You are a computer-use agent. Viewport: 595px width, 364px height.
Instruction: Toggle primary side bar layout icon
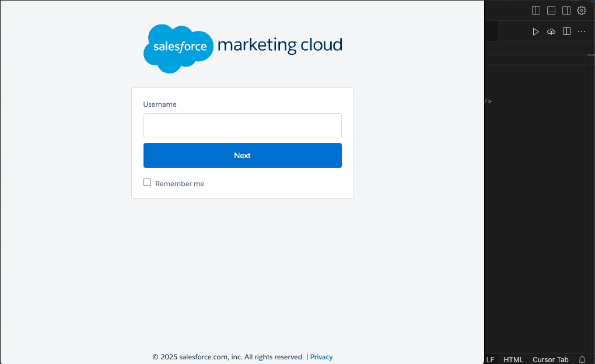click(x=536, y=10)
